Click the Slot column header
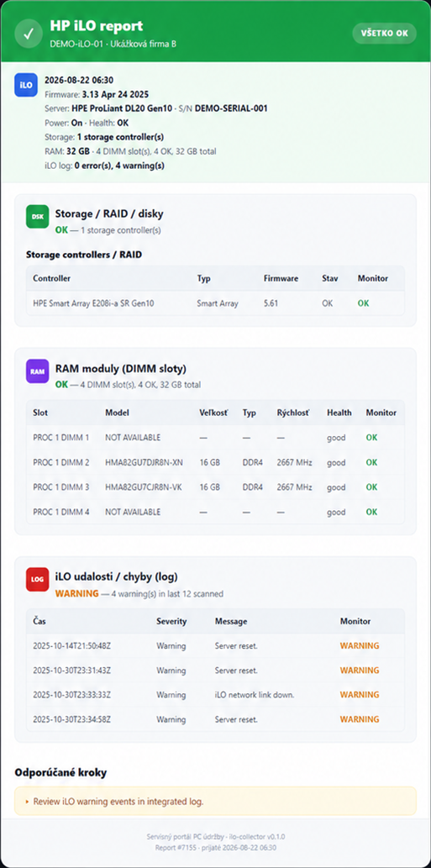This screenshot has width=431, height=868. pos(40,413)
